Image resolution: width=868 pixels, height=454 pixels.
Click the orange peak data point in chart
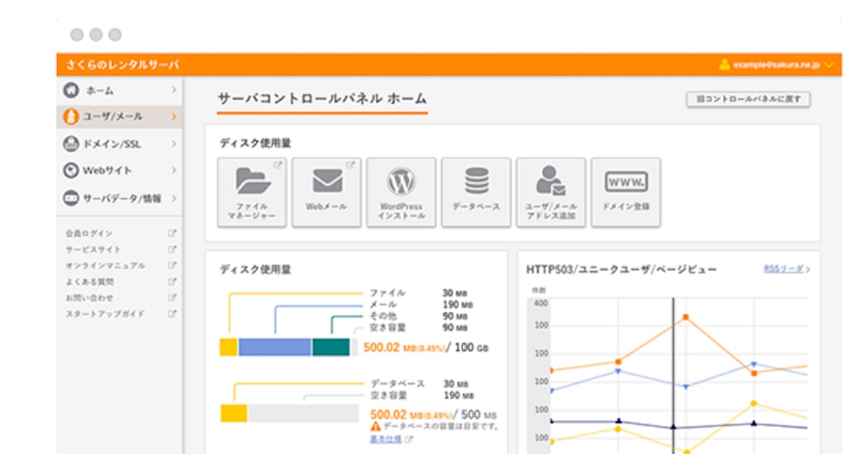coord(685,317)
